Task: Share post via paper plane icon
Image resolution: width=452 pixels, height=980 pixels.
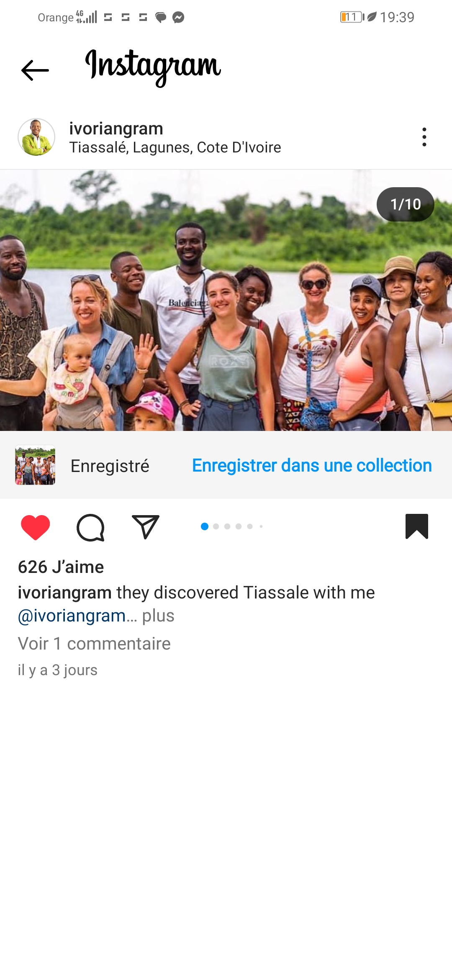Action: (x=146, y=526)
